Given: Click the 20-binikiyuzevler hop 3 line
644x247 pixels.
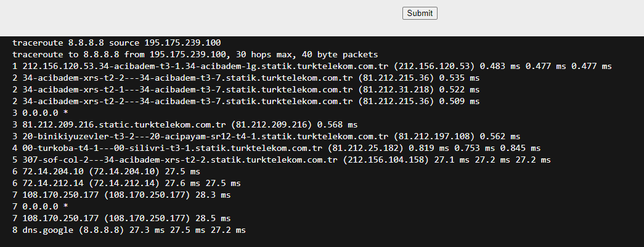Looking at the screenshot, I should [266, 136].
